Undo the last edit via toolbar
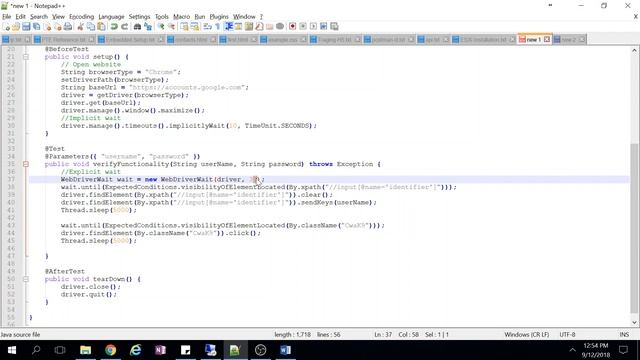This screenshot has height=360, width=640. click(114, 27)
